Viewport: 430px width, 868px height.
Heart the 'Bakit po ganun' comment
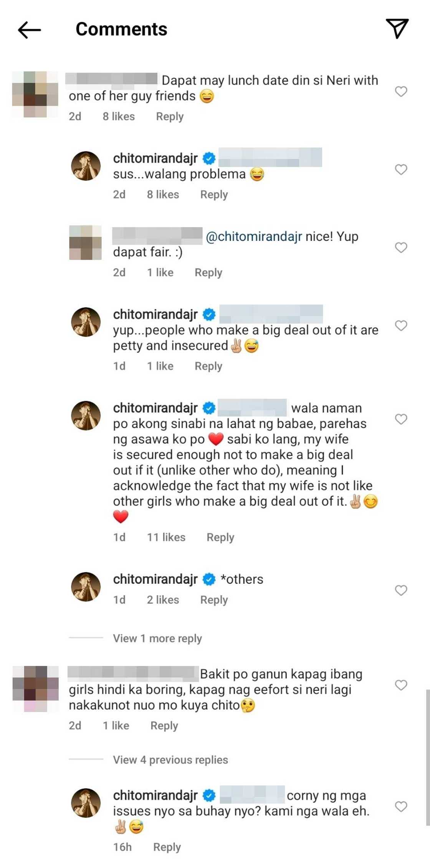click(401, 685)
